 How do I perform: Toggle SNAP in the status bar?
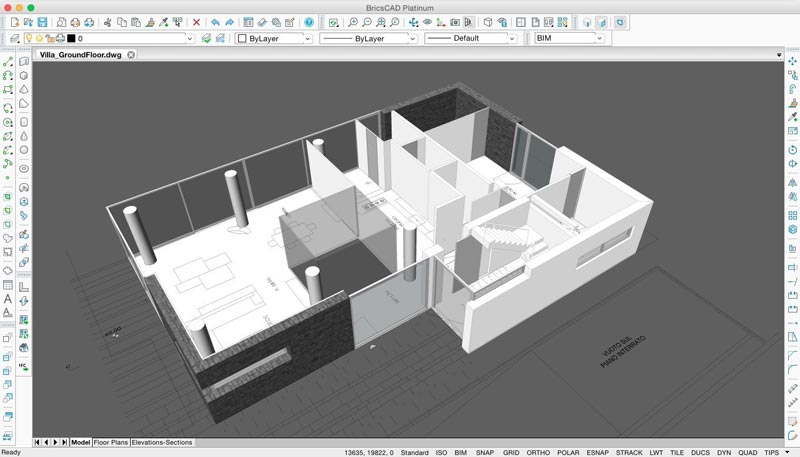[x=485, y=452]
